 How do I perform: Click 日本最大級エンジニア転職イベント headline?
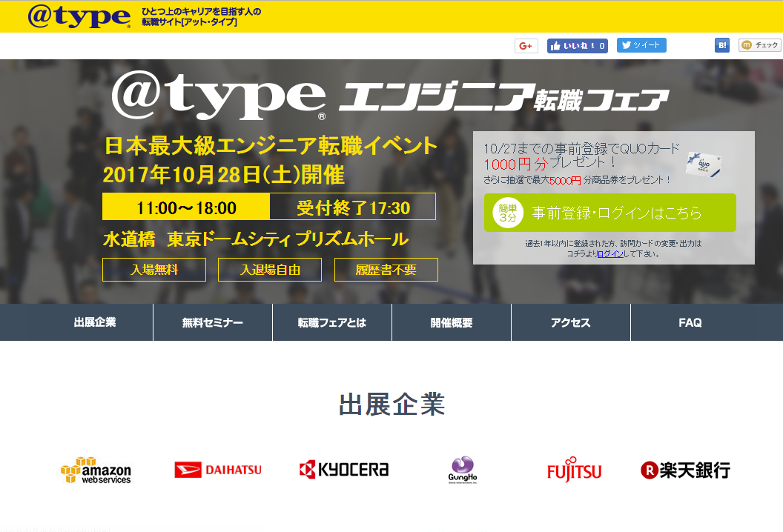pos(271,146)
